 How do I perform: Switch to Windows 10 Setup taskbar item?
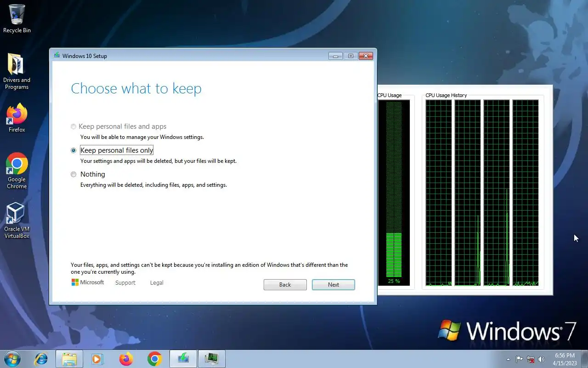[183, 359]
